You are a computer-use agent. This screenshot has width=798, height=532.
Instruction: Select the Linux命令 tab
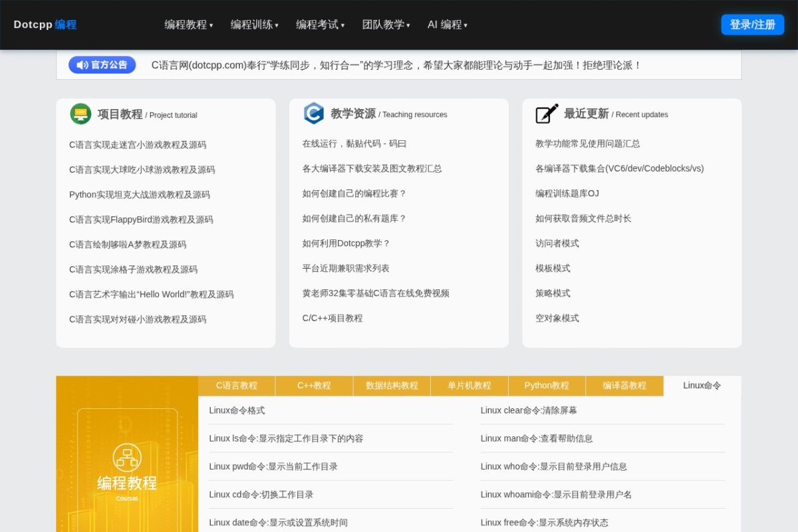point(702,386)
